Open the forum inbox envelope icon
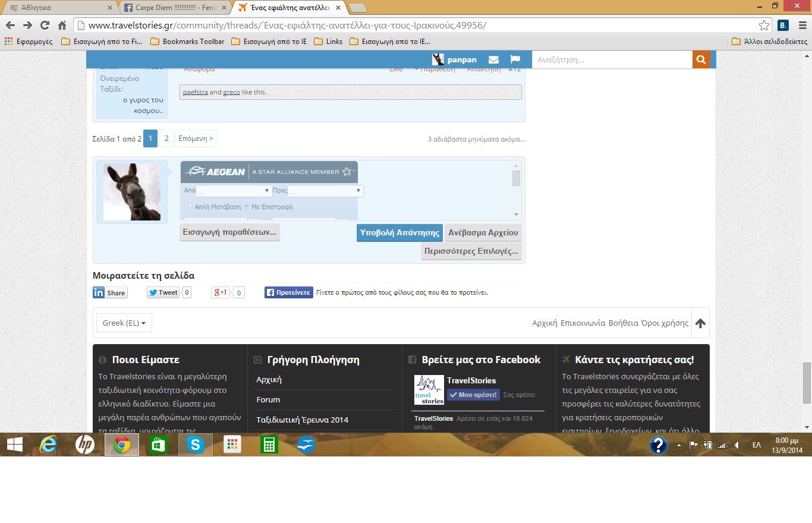 point(493,59)
